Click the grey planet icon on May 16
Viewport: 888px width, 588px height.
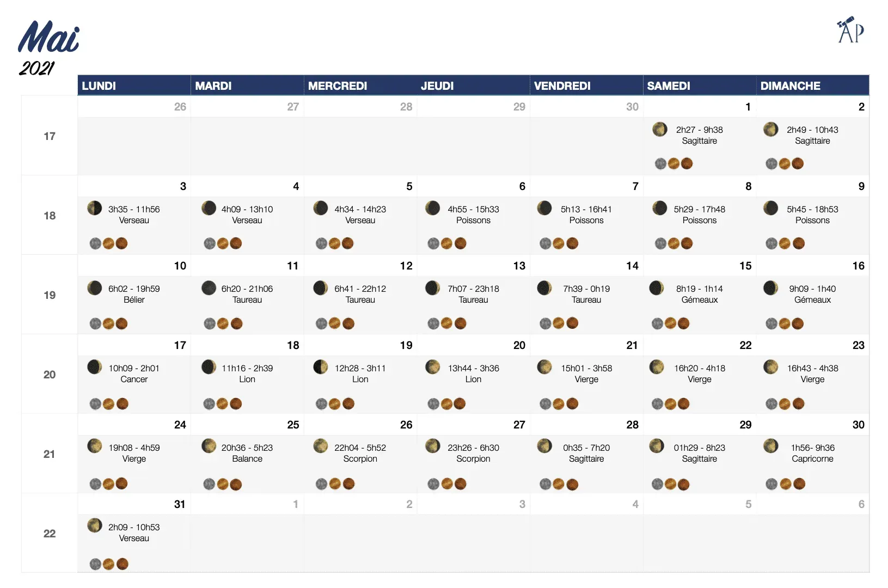pos(771,324)
